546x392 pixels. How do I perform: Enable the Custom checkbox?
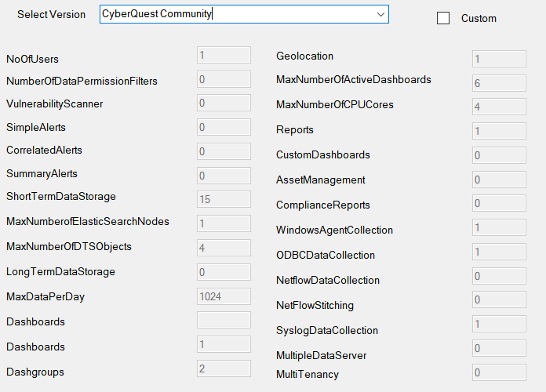(443, 18)
